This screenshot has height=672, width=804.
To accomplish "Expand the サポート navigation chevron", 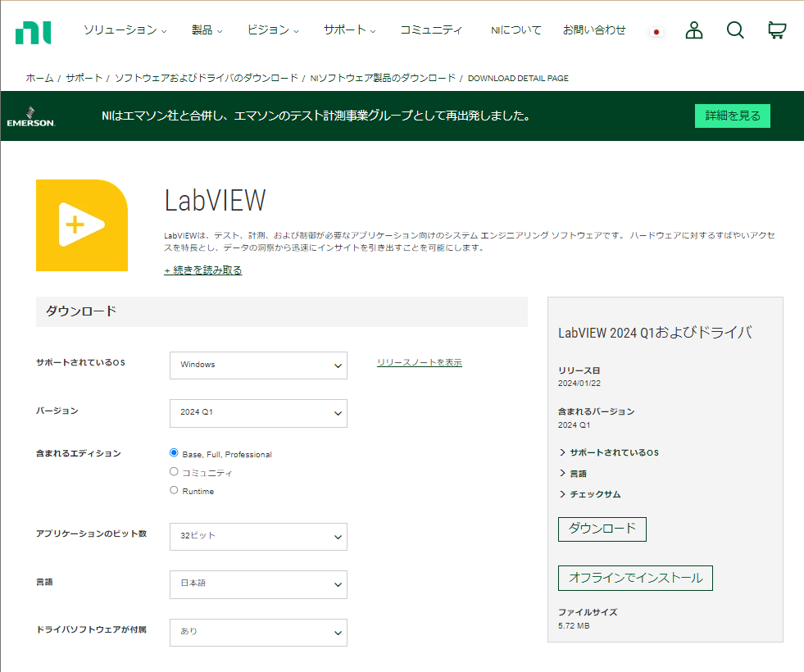I will pos(373,29).
